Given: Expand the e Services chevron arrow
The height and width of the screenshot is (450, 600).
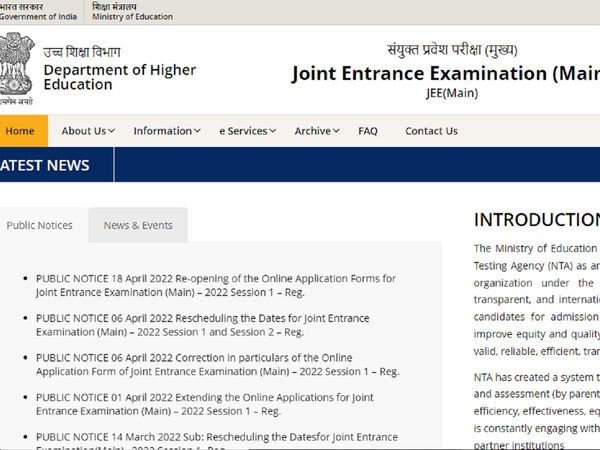Looking at the screenshot, I should (272, 131).
